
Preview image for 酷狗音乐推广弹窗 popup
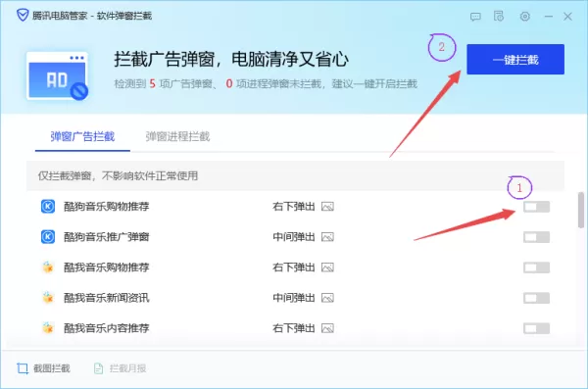[x=327, y=237]
